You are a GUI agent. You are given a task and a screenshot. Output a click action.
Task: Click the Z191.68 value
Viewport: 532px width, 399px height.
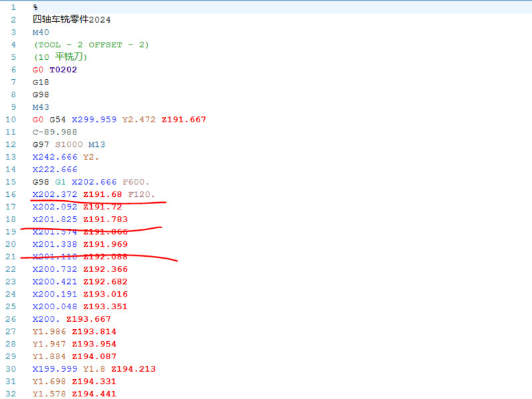coord(103,194)
